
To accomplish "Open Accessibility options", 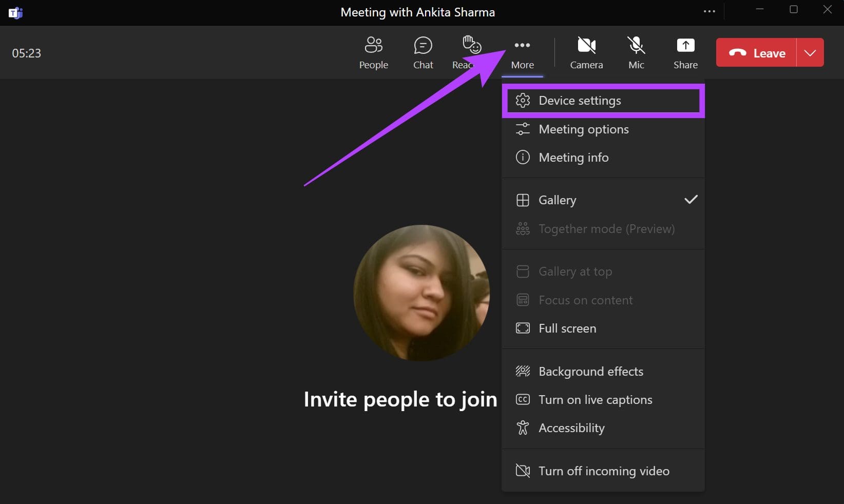I will [x=603, y=428].
